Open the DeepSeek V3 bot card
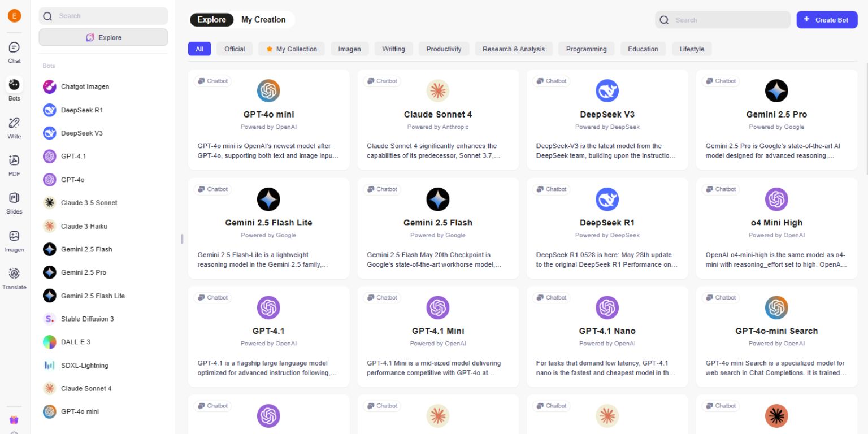This screenshot has width=868, height=434. [607, 119]
